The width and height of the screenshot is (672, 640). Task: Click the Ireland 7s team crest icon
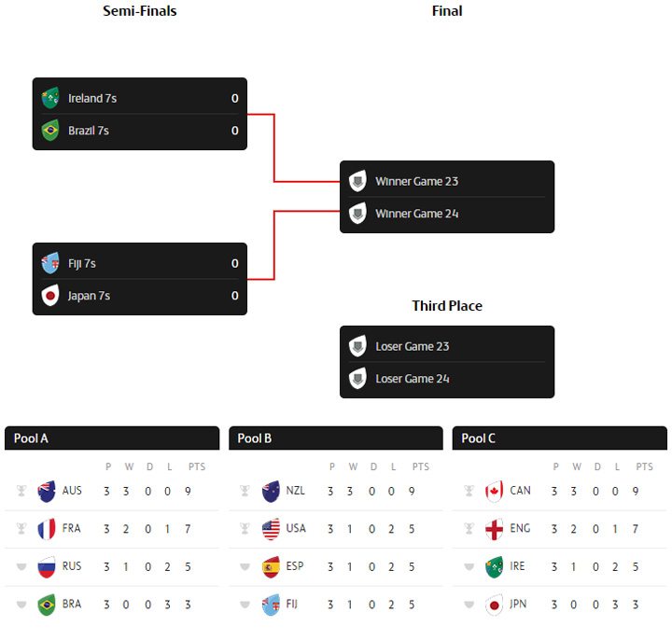point(50,98)
